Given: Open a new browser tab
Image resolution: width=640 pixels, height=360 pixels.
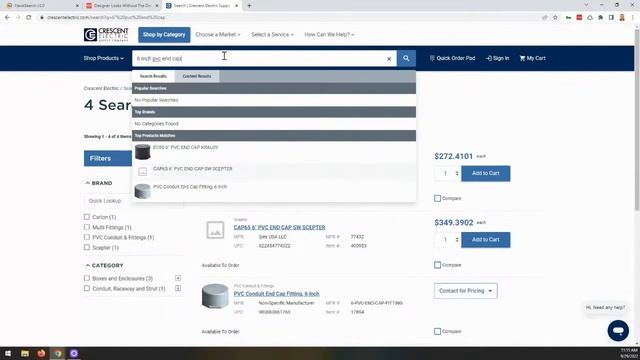Looking at the screenshot, I should coord(249,6).
